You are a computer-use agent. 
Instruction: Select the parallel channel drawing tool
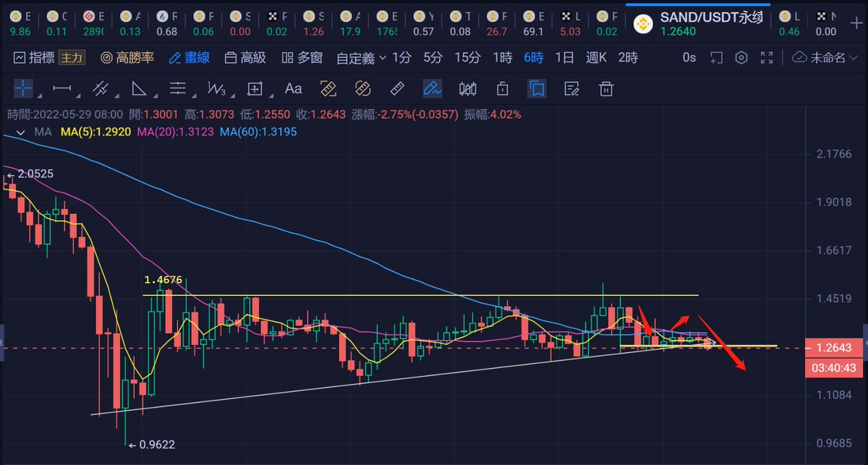[x=101, y=88]
